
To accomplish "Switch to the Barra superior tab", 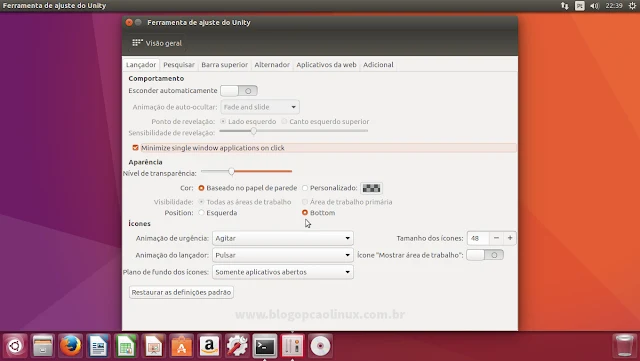I will (224, 65).
